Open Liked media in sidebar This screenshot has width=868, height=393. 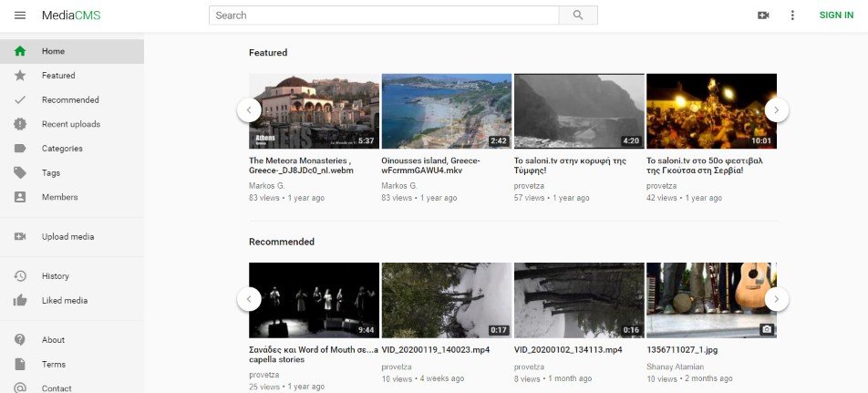point(72,301)
